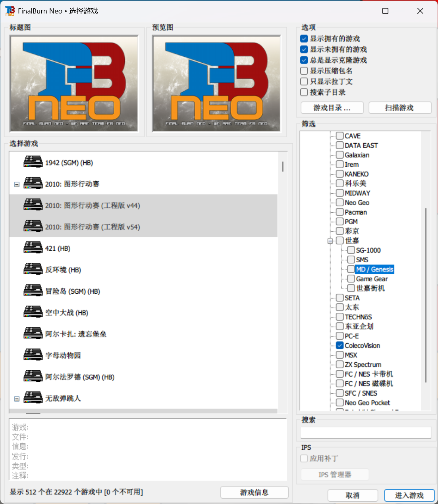Disable the 显示拥有的游戏 checkbox
Viewport: 438px width, 504px height.
pyautogui.click(x=304, y=38)
